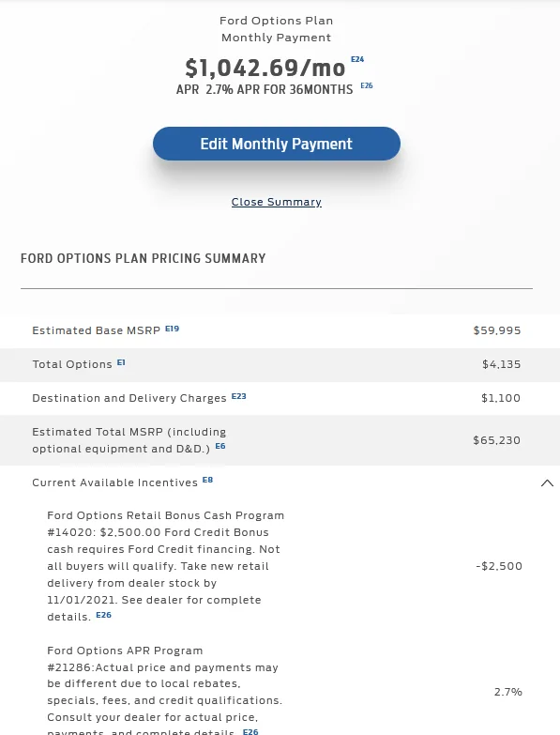Screen dimensions: 560x735
Task: Click the Current Available Incentives row label
Action: [x=114, y=482]
